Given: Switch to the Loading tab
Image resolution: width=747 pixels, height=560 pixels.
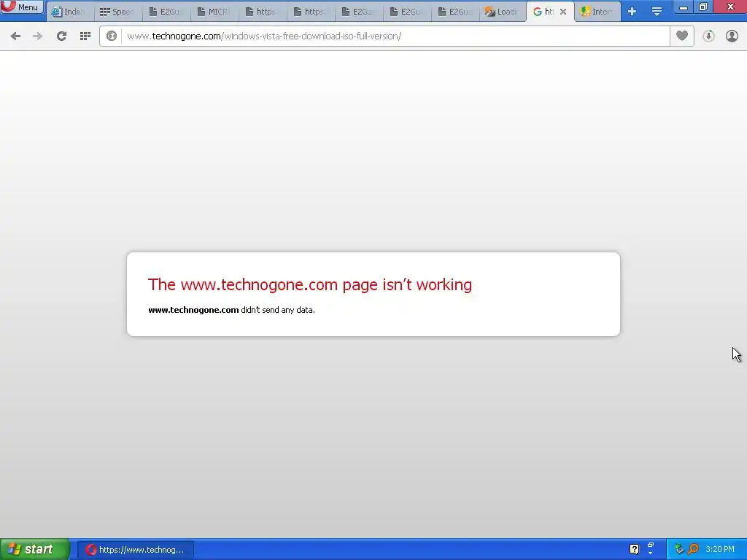Looking at the screenshot, I should tap(503, 12).
